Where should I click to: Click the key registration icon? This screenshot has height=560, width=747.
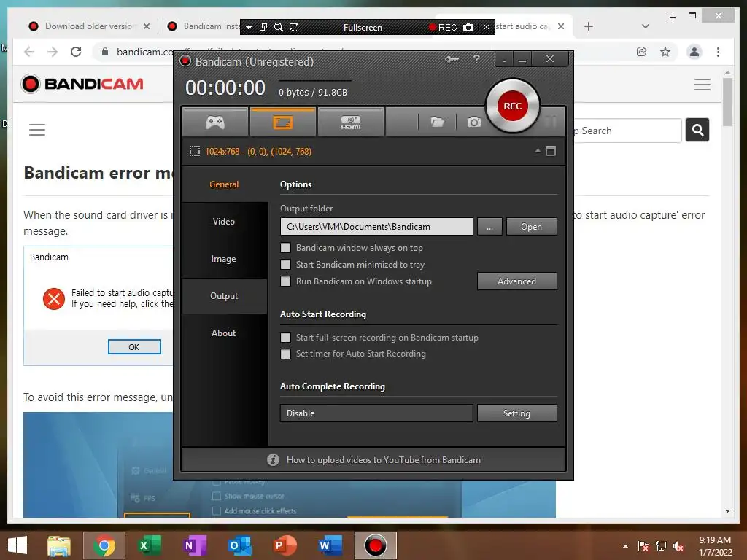(452, 60)
